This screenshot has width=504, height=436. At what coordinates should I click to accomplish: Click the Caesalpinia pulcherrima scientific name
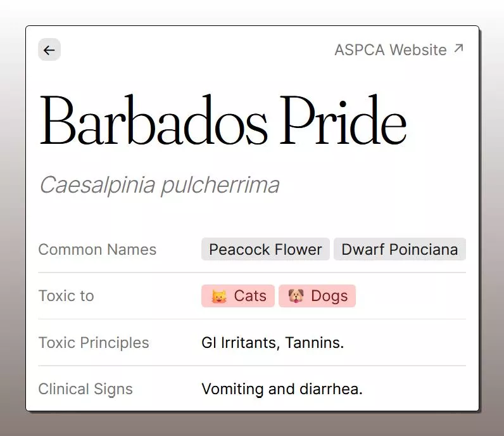click(159, 186)
